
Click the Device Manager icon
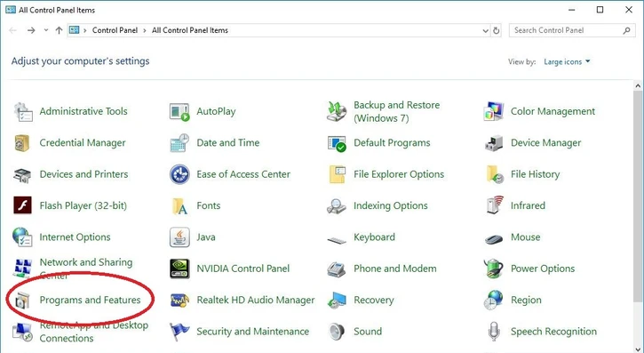point(494,143)
